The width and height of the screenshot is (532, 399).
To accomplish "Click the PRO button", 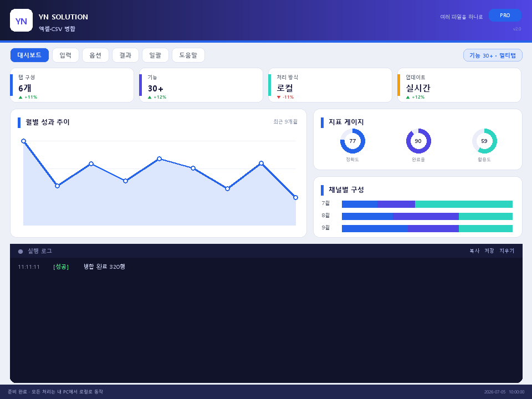I will tap(505, 16).
